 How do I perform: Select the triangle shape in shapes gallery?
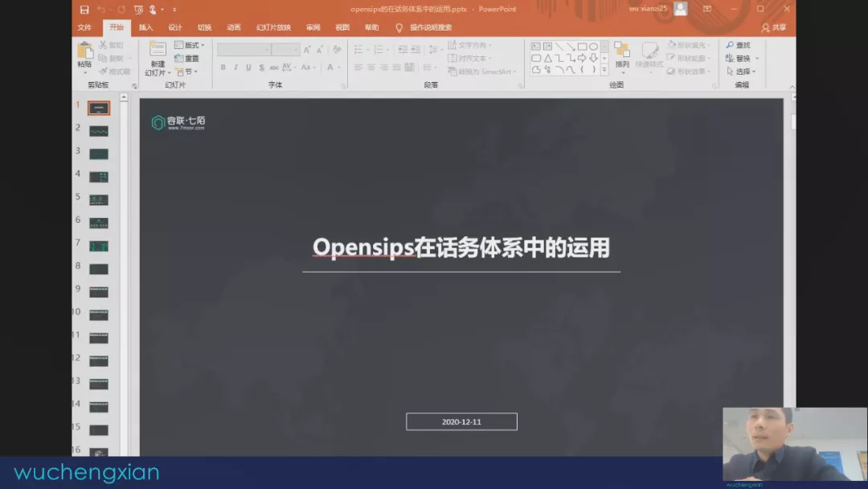point(547,58)
